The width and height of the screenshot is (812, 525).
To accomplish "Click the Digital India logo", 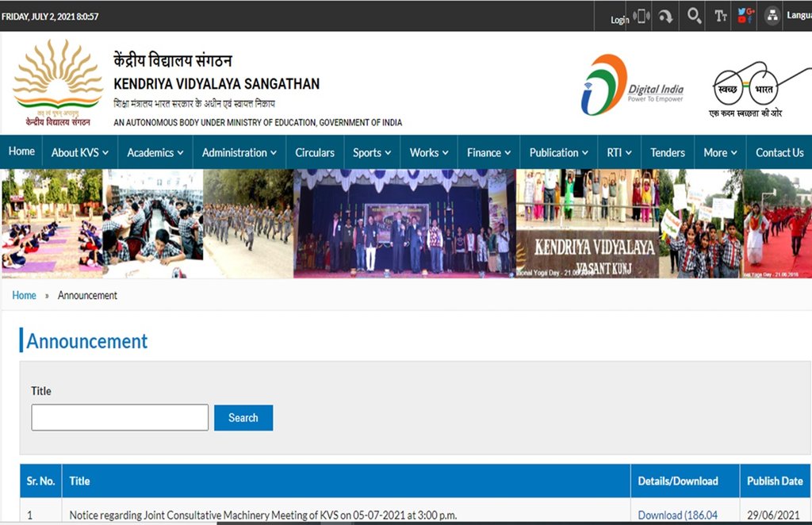I will pos(632,86).
